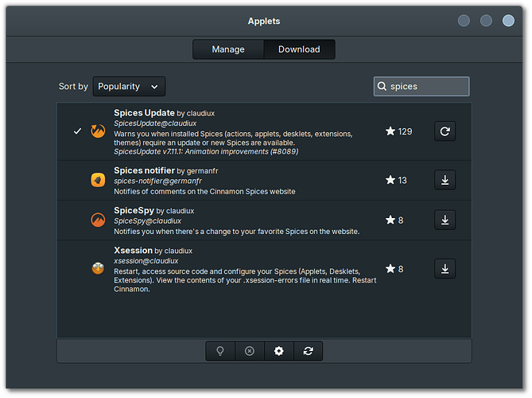
Task: Click the uninstall circle-x button
Action: (x=250, y=351)
